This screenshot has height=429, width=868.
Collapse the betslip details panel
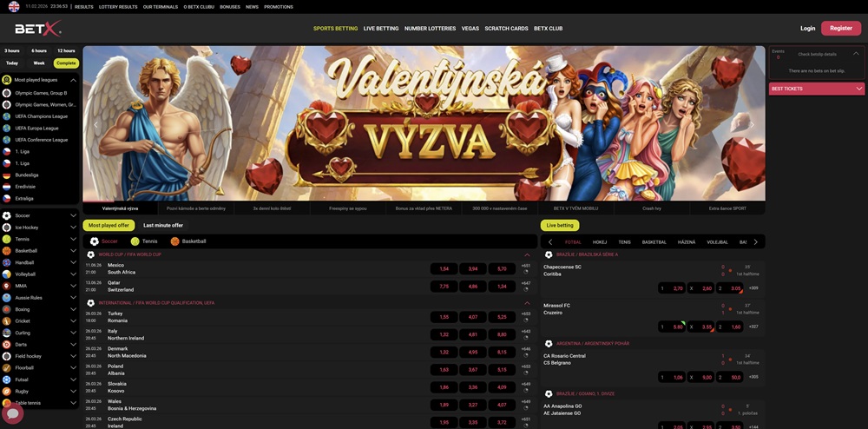pyautogui.click(x=857, y=54)
